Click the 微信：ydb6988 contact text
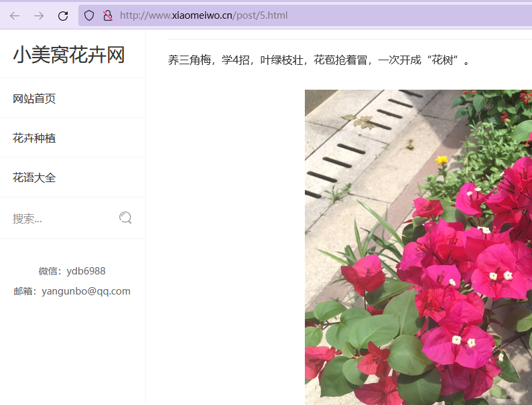 click(x=72, y=271)
